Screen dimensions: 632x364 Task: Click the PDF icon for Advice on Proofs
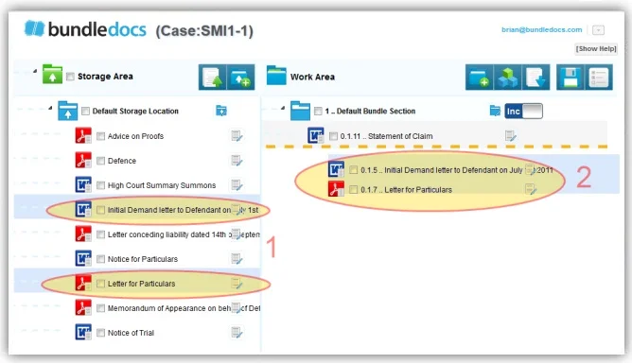(x=83, y=136)
